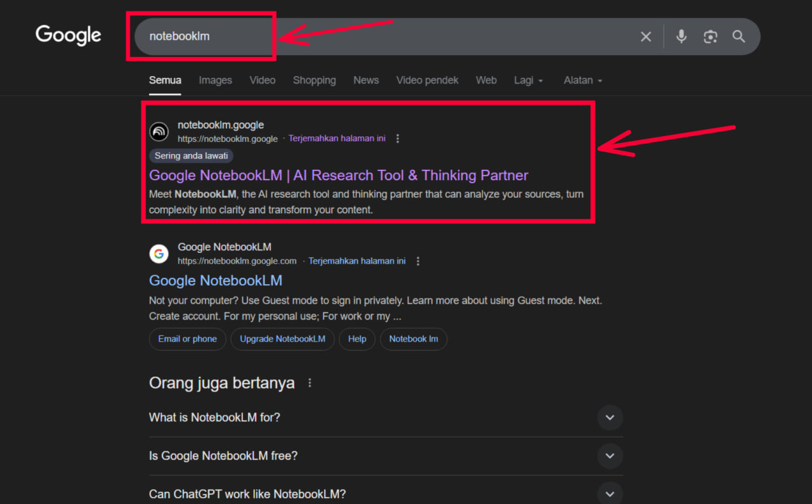
Task: Switch to the Images tab
Action: pyautogui.click(x=215, y=80)
